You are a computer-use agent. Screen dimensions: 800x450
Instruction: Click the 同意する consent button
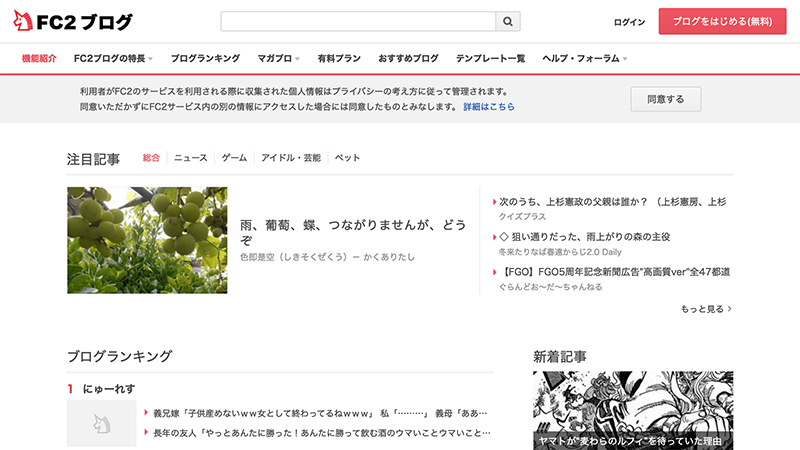click(665, 99)
